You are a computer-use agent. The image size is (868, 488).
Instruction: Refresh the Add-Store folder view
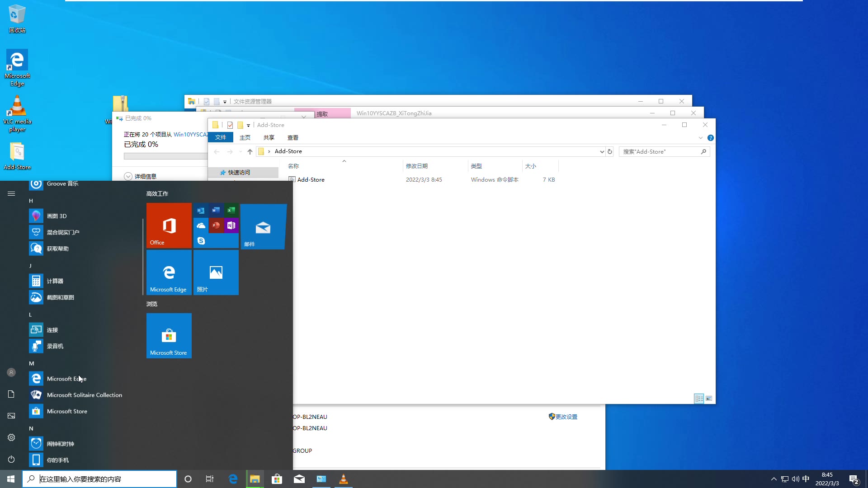coord(610,151)
